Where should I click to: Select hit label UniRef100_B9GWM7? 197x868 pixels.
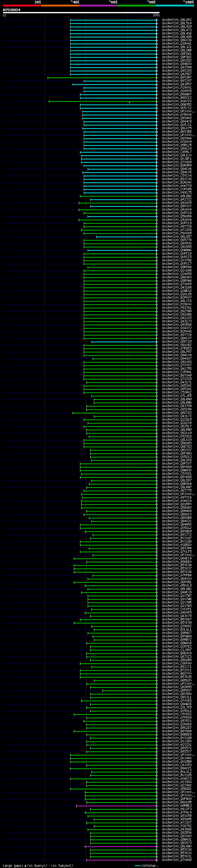176,94
